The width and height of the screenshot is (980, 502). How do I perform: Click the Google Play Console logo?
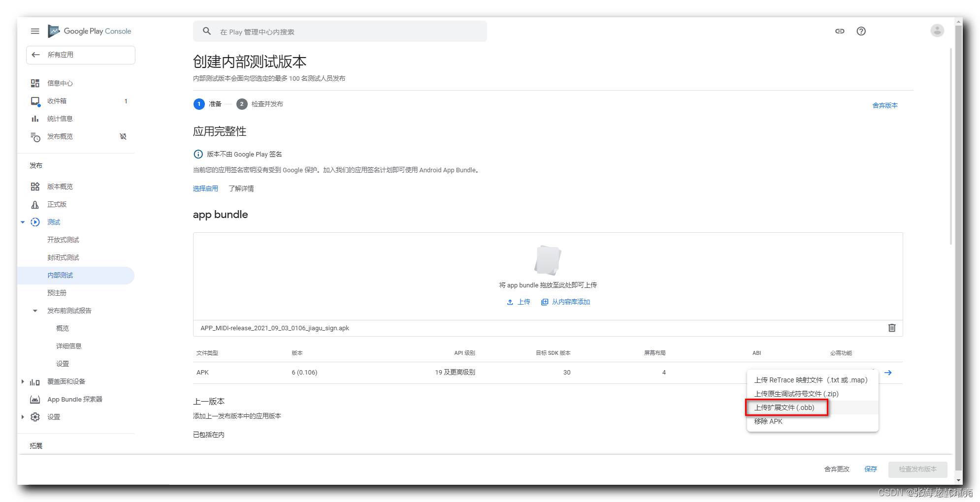90,31
